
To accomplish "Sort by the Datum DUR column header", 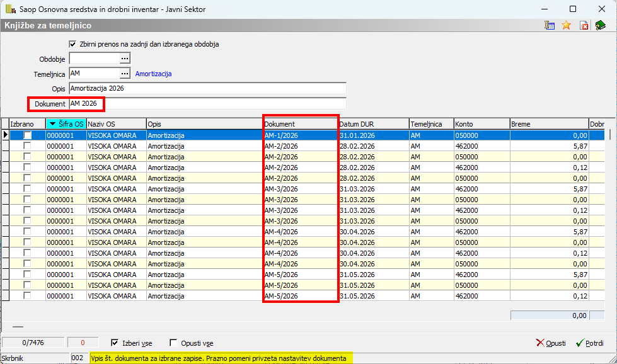I will click(372, 124).
